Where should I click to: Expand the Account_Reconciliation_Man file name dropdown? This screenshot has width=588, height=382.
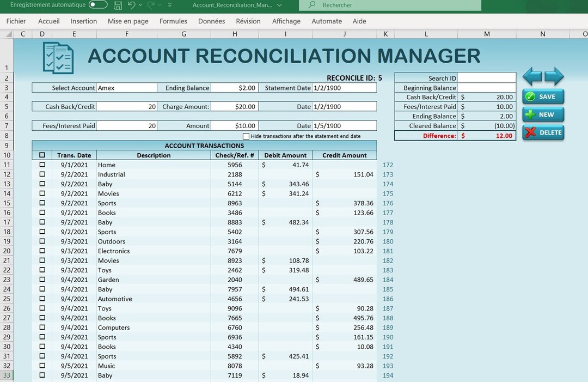[279, 5]
